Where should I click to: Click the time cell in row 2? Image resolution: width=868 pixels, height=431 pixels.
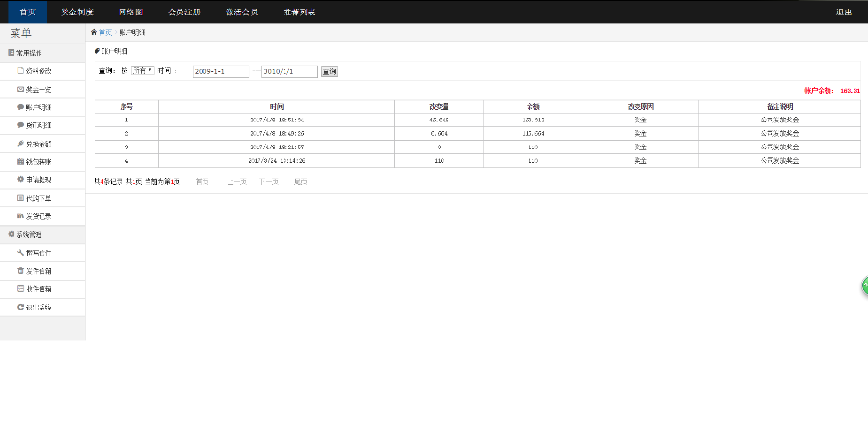click(x=277, y=134)
